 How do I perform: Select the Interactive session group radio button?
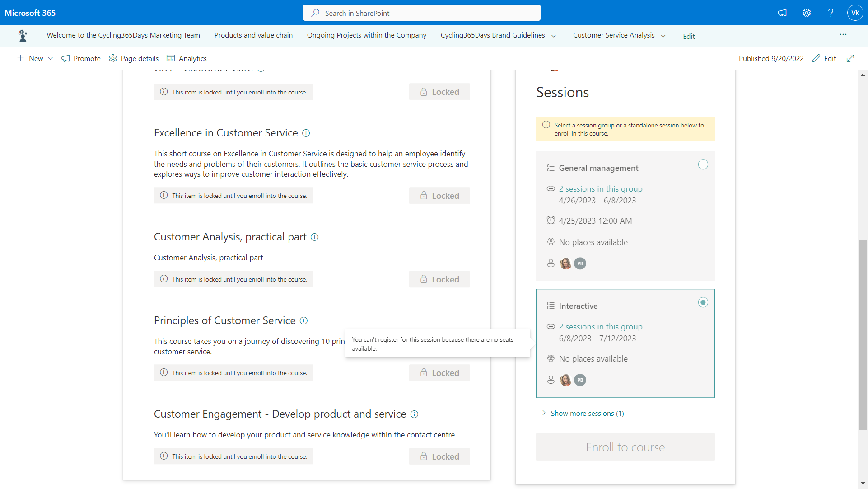[x=703, y=302]
